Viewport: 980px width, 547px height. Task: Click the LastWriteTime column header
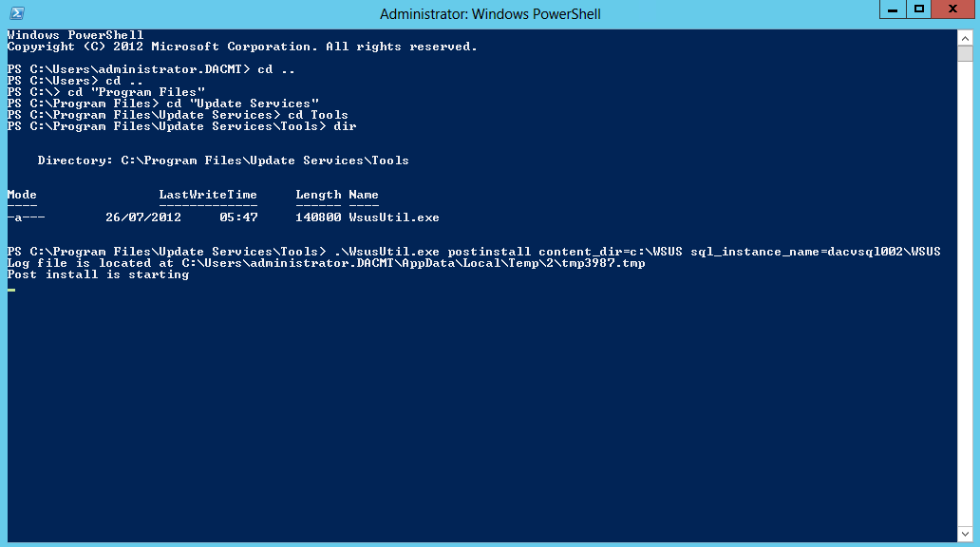click(208, 195)
